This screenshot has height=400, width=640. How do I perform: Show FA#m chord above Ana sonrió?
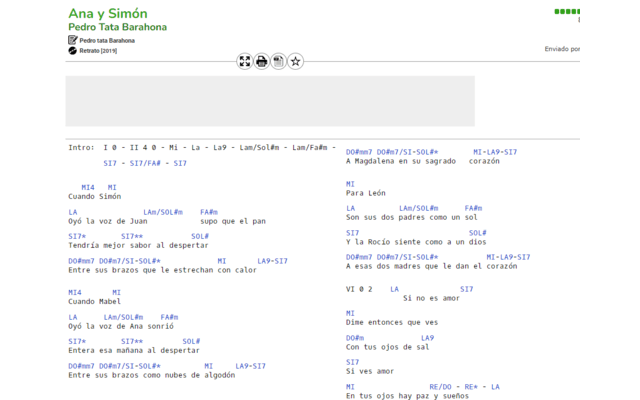pyautogui.click(x=169, y=317)
